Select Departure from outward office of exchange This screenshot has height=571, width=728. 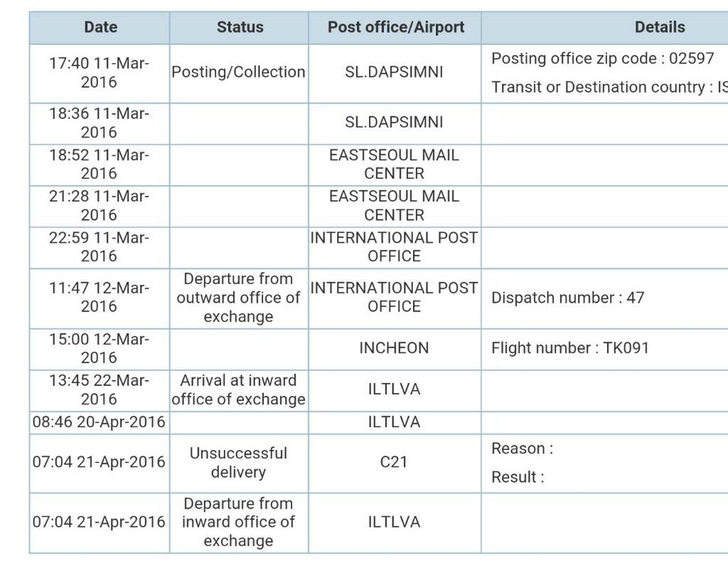click(x=239, y=298)
